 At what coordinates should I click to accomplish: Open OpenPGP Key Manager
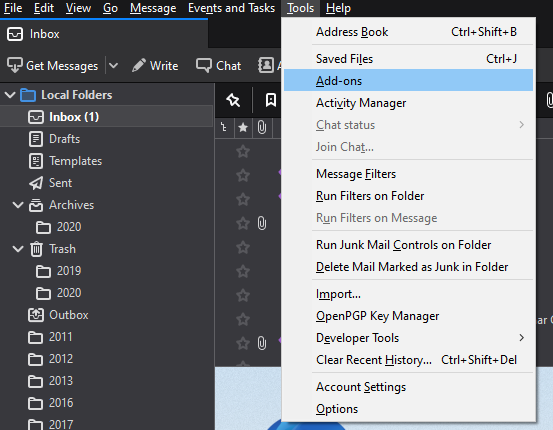408,316
